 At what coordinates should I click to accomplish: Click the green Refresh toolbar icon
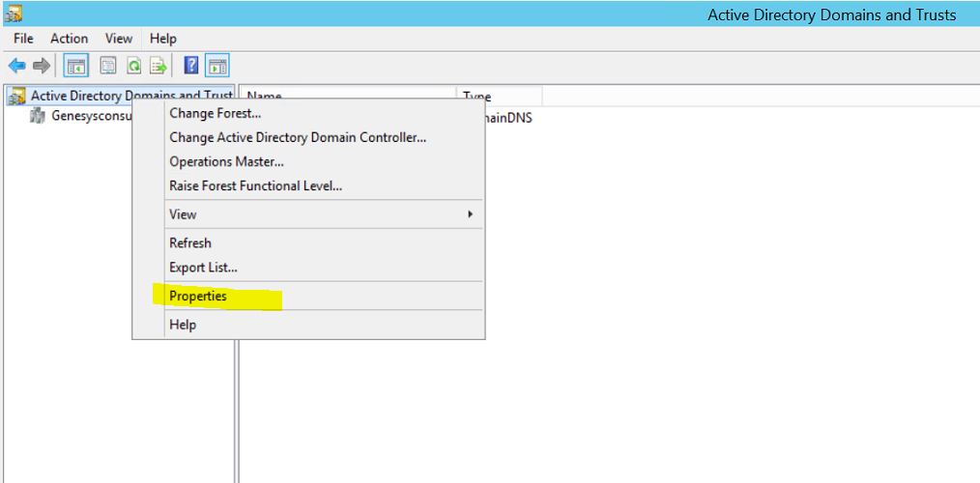[134, 66]
